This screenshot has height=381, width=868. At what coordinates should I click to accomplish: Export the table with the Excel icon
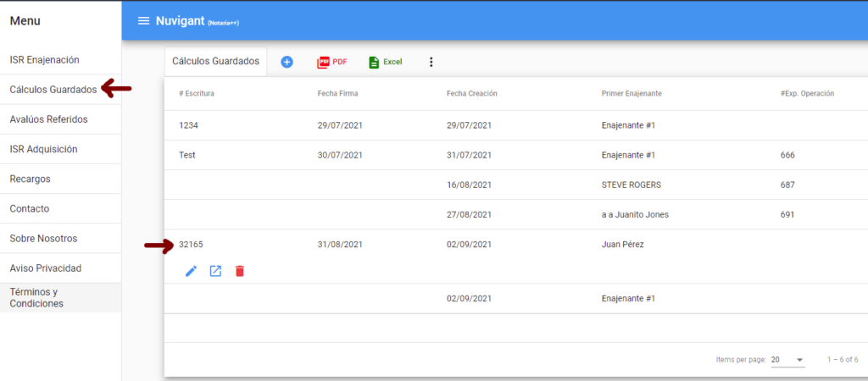pyautogui.click(x=386, y=62)
